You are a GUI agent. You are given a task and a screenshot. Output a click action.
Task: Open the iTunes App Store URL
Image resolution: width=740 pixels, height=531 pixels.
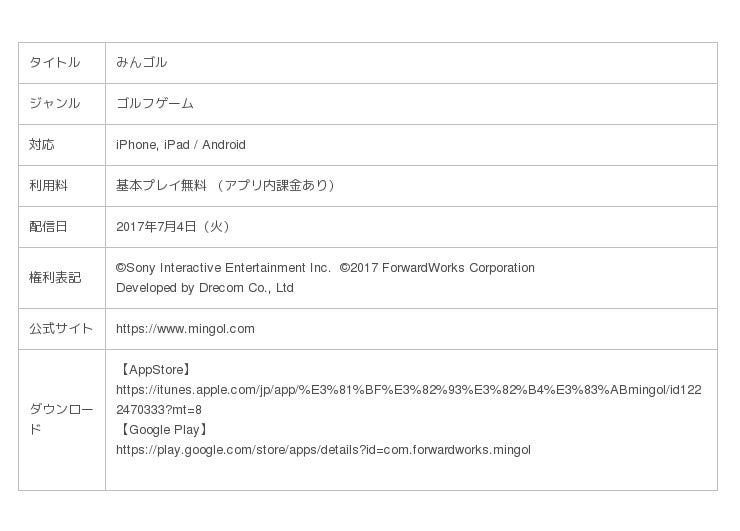coord(408,390)
